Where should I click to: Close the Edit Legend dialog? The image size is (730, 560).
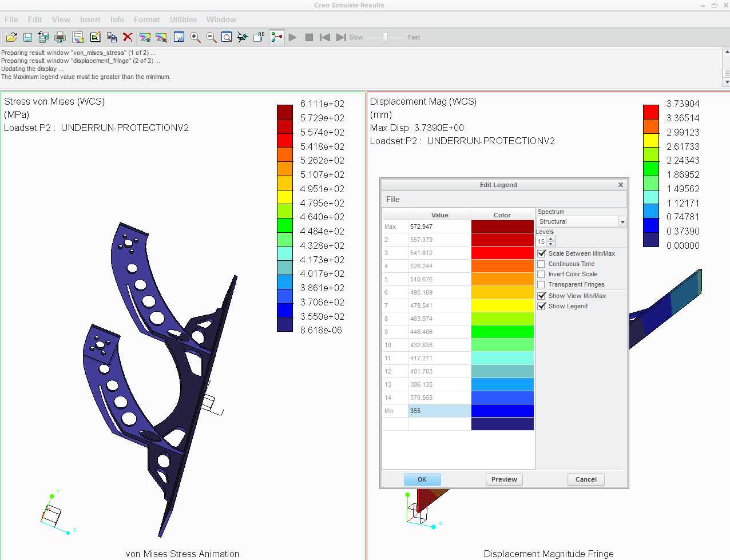point(621,185)
